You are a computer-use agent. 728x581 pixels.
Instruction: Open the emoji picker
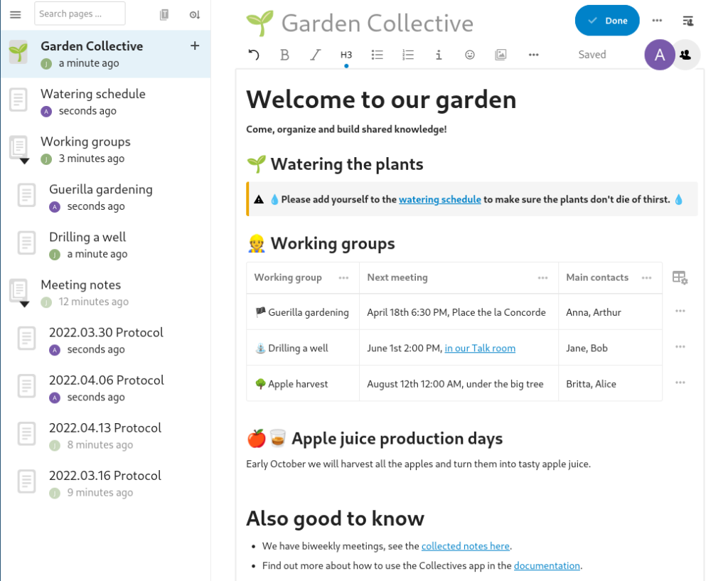pos(470,55)
